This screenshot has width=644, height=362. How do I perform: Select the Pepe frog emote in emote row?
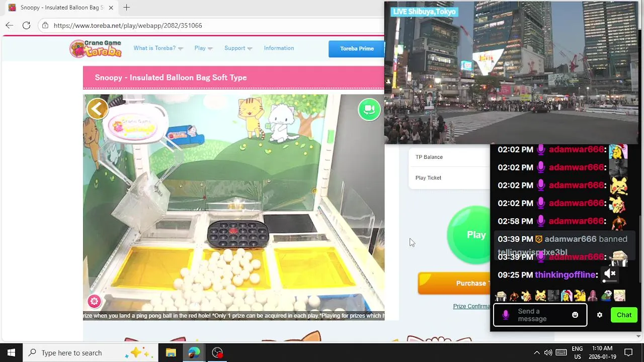click(606, 296)
